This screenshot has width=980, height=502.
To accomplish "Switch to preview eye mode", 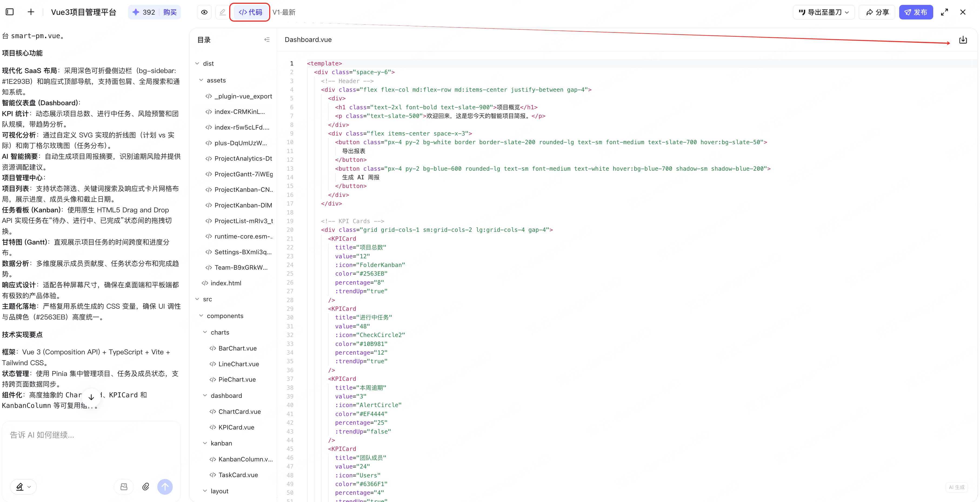I will [x=204, y=12].
